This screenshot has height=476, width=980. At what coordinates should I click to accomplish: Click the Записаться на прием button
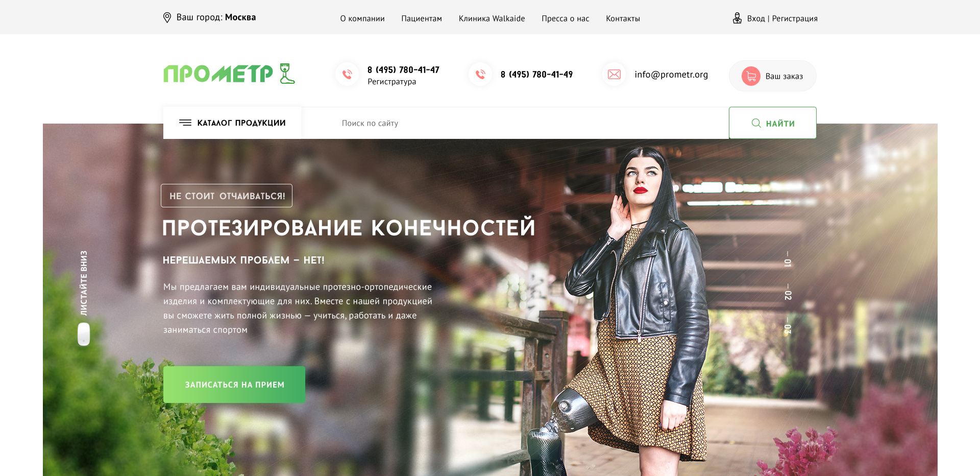(234, 385)
